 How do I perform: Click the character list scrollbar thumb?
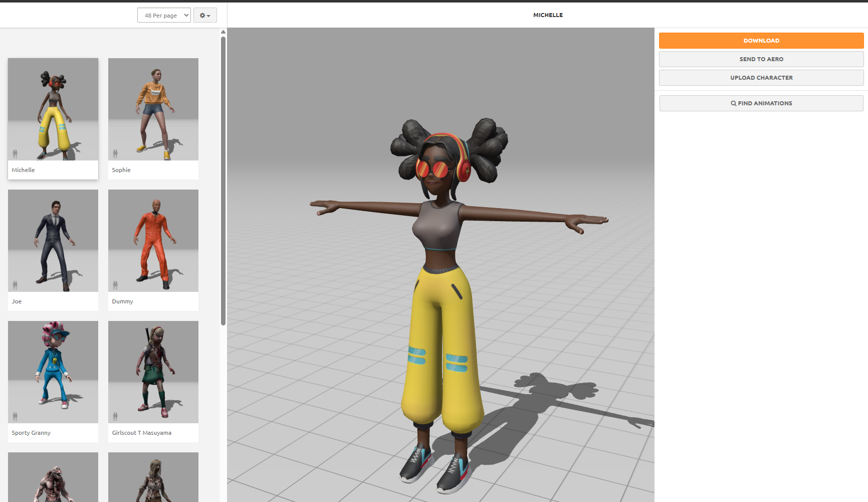223,181
